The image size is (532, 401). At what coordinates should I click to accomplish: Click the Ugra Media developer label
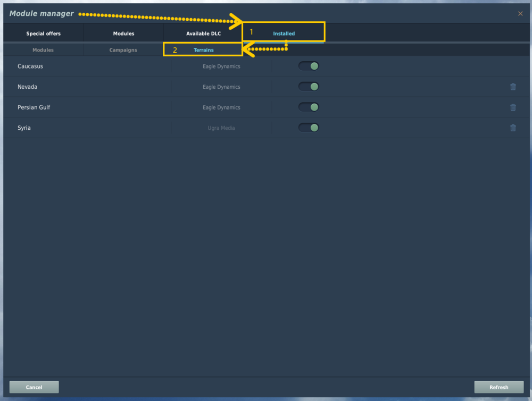221,128
